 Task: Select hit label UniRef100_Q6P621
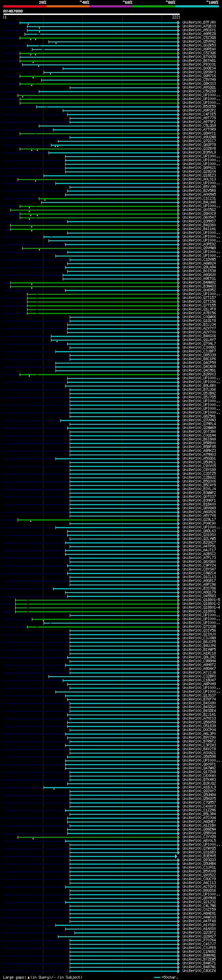pyautogui.click(x=199, y=168)
